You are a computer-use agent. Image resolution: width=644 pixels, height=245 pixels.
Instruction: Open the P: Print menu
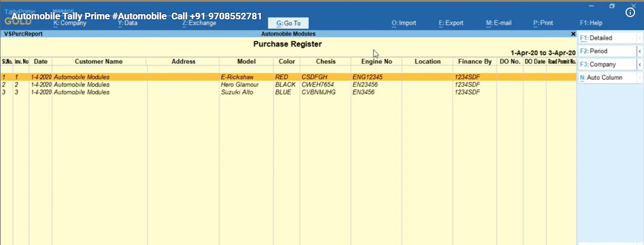[543, 23]
